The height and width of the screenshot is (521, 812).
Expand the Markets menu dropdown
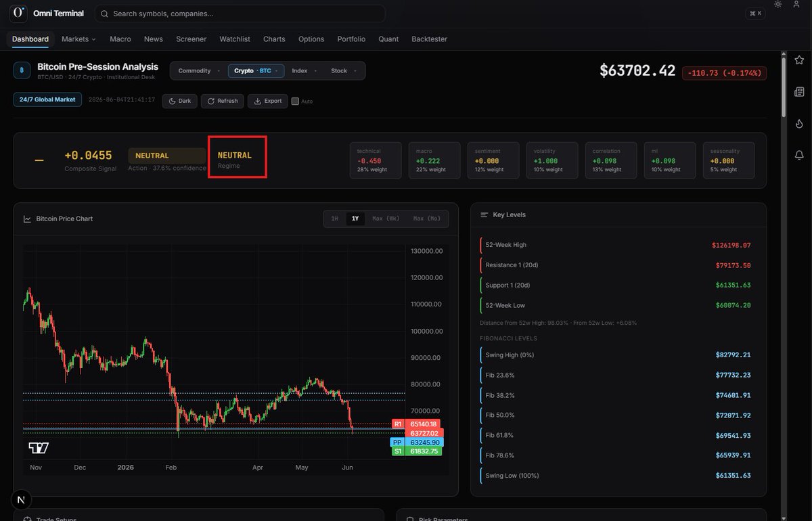point(78,39)
